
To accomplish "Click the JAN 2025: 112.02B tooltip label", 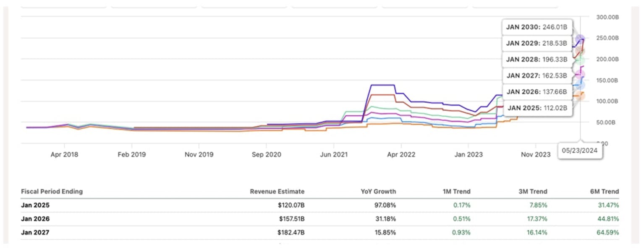I will click(x=536, y=108).
